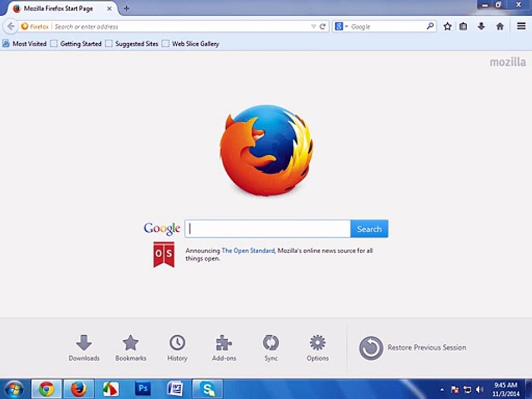Open Options gear icon

318,348
